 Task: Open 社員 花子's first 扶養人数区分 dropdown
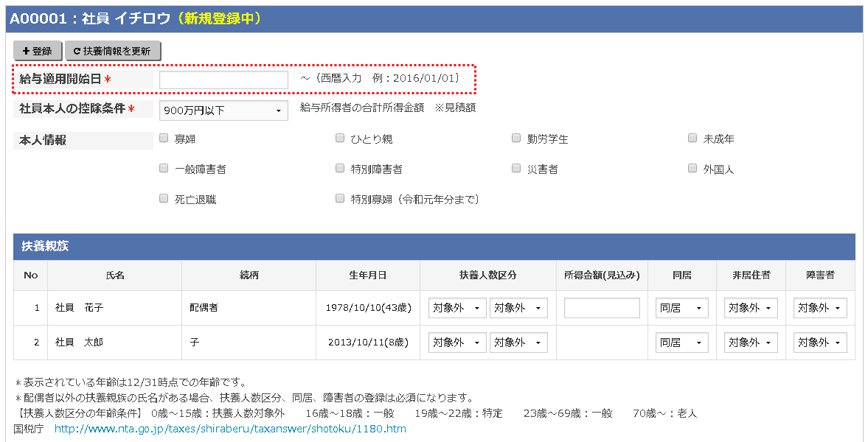coord(456,308)
